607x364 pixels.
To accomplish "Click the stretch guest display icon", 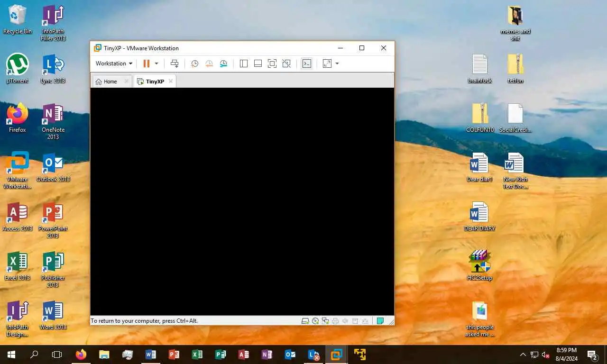I will (x=327, y=64).
